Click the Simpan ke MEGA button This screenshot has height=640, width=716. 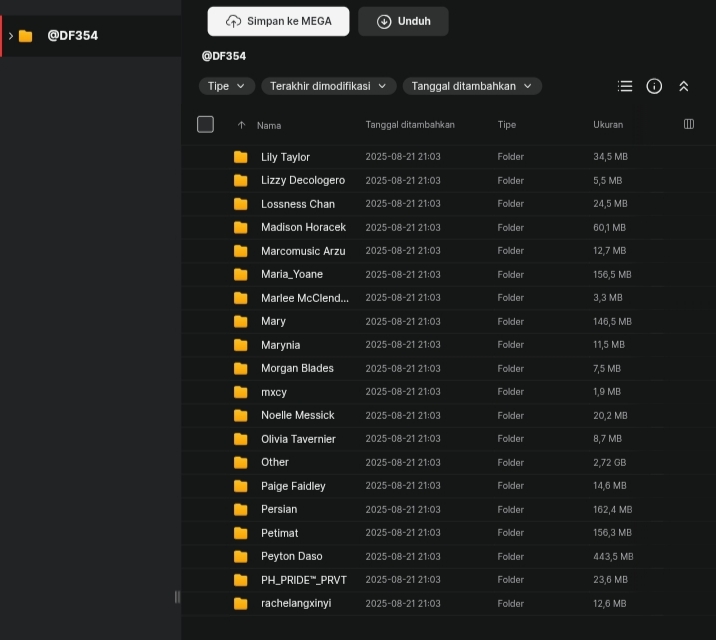(x=278, y=21)
